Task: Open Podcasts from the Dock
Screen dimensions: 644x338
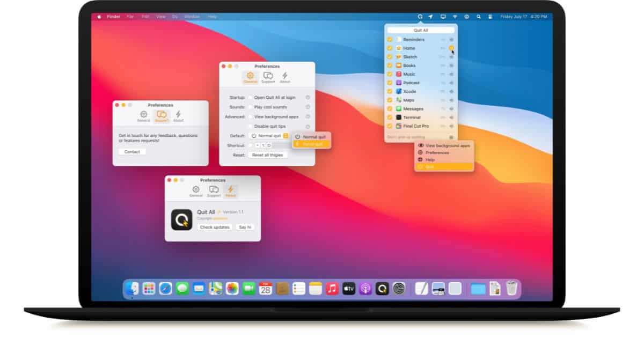Action: [365, 289]
